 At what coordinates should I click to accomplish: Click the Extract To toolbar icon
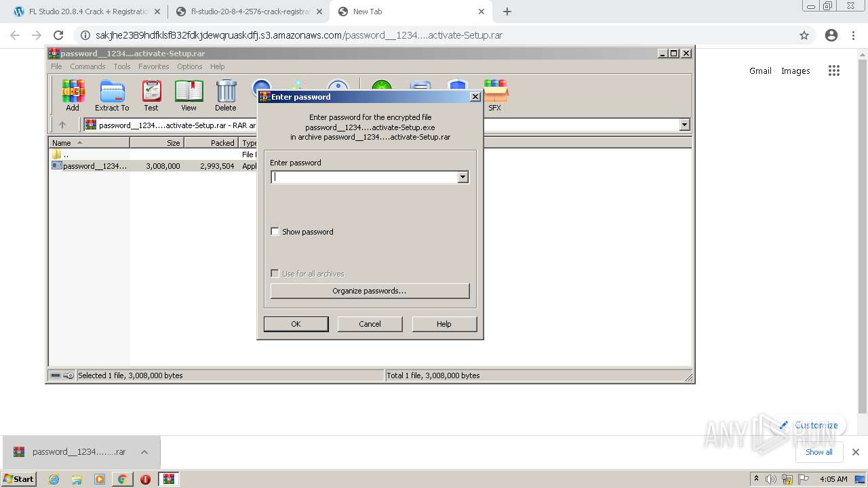112,95
